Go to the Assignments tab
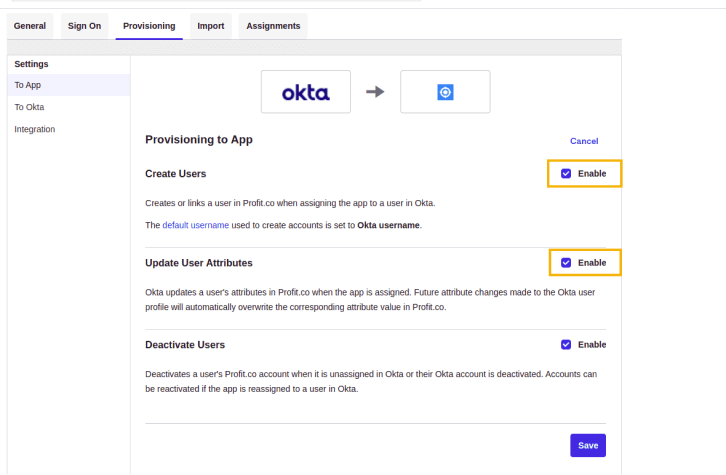The image size is (726, 475). (x=273, y=26)
